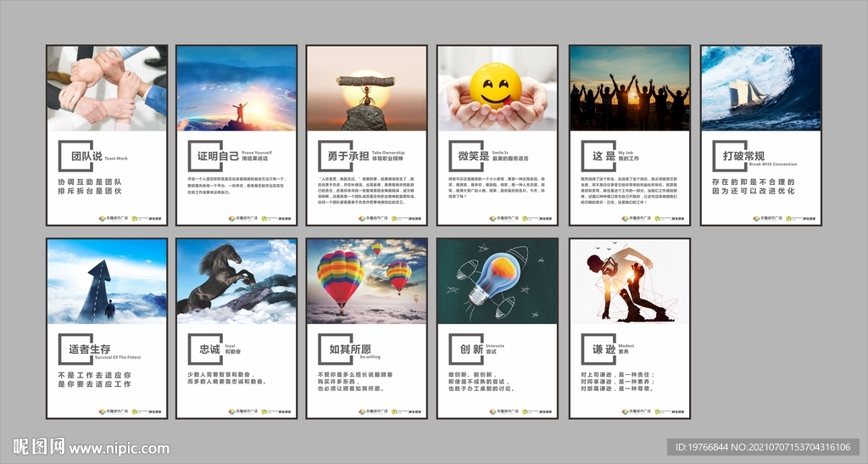Click the colorful hot air balloons photo
Image resolution: width=868 pixels, height=464 pixels.
[x=366, y=282]
